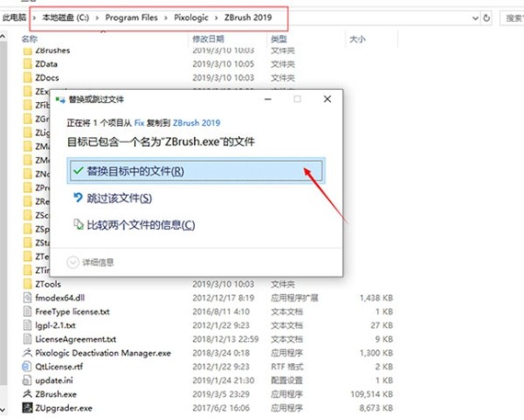
Task: Click the file name ZBrush.exe
Action: [x=56, y=394]
